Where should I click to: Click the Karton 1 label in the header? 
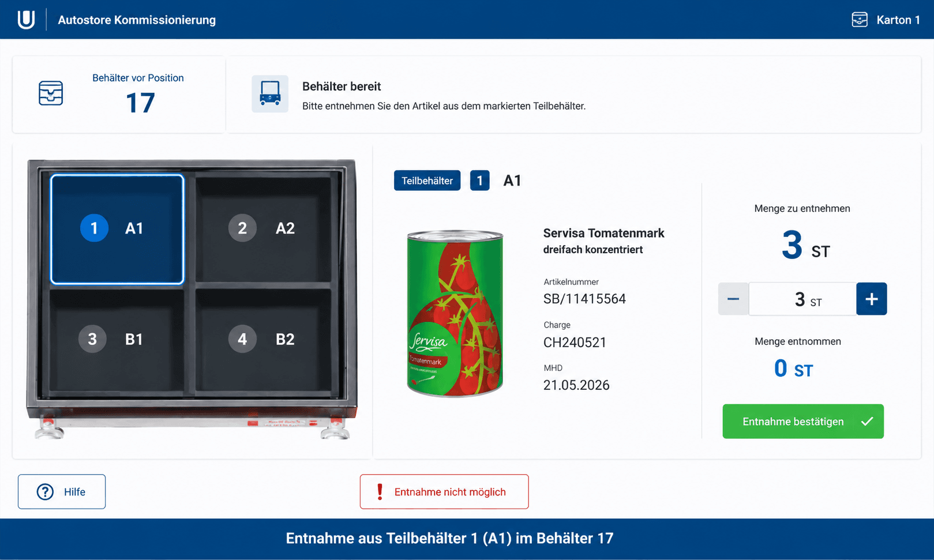click(898, 20)
